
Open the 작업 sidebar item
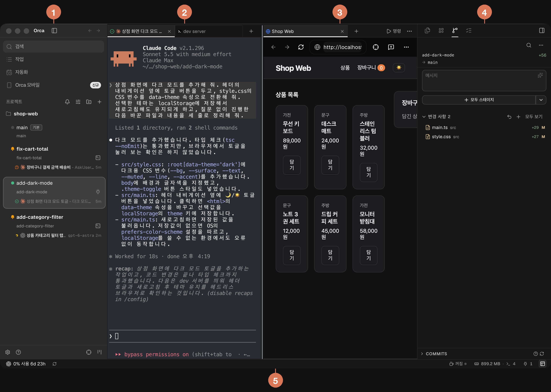pos(54,59)
